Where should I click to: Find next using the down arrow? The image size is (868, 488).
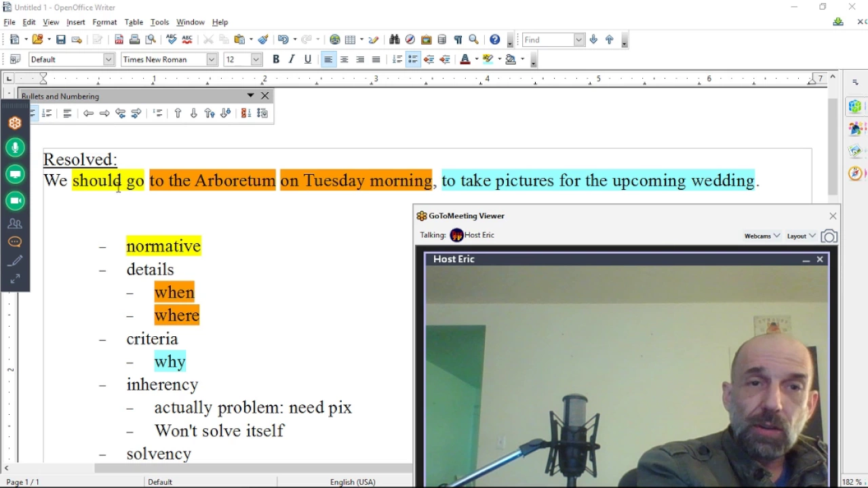594,40
